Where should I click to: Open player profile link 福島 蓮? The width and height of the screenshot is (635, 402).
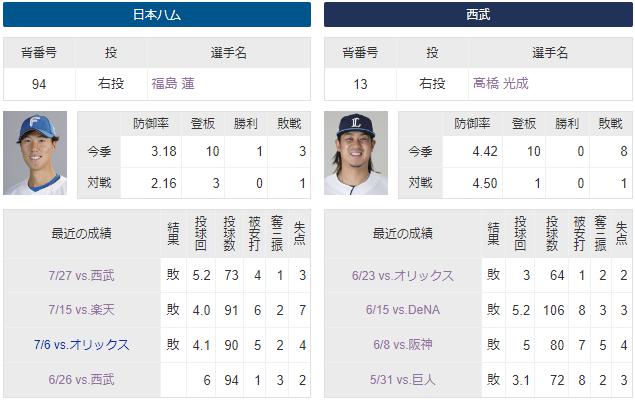(173, 84)
